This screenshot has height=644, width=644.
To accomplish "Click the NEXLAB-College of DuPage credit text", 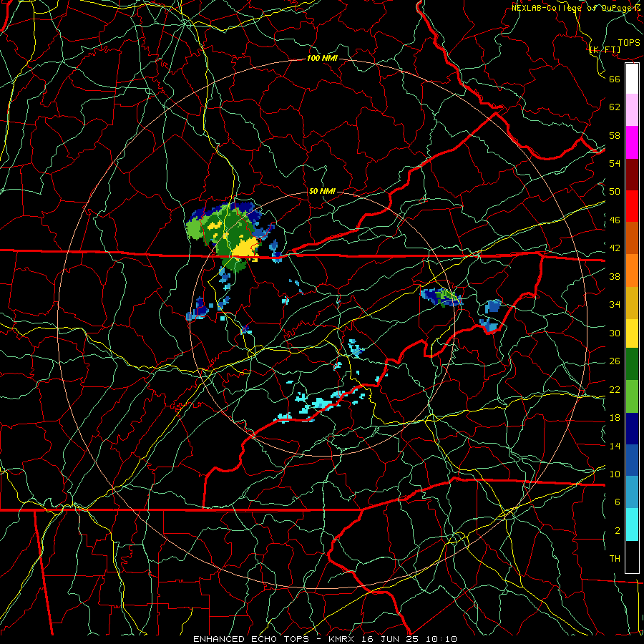I will click(x=577, y=8).
